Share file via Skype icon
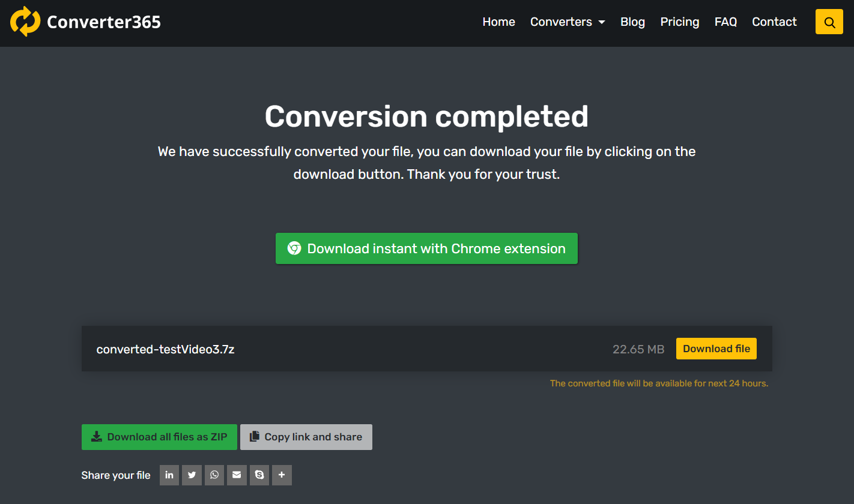854x504 pixels. (x=259, y=475)
